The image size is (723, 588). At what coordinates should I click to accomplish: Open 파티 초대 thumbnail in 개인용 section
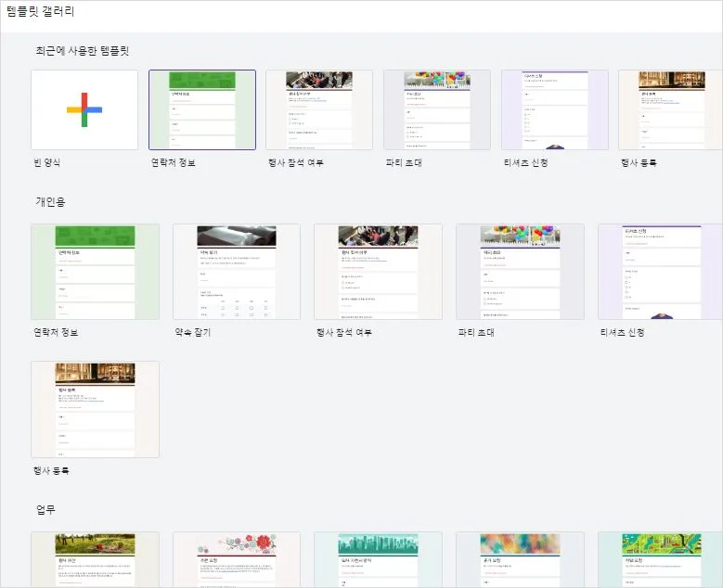(x=520, y=271)
